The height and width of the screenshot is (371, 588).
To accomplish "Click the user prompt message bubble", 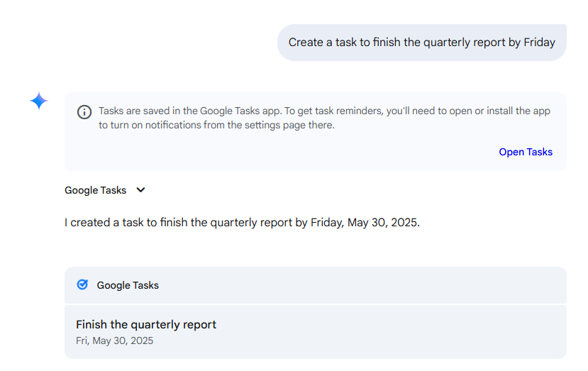I will 421,43.
